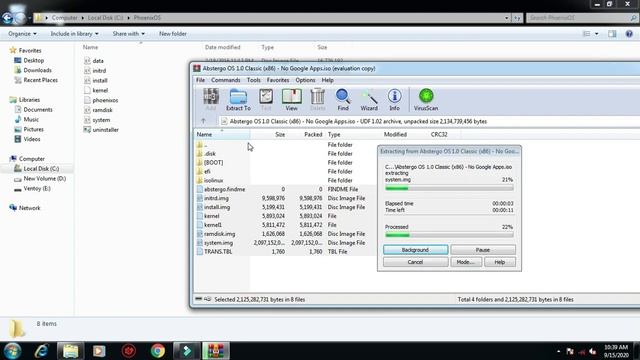
Task: Click the Background button in extraction dialog
Action: (x=416, y=250)
